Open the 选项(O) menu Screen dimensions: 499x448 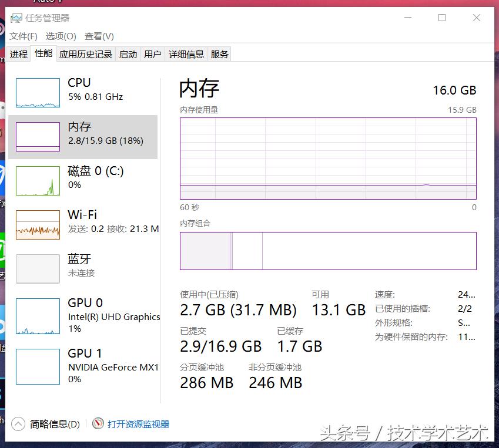pyautogui.click(x=60, y=36)
